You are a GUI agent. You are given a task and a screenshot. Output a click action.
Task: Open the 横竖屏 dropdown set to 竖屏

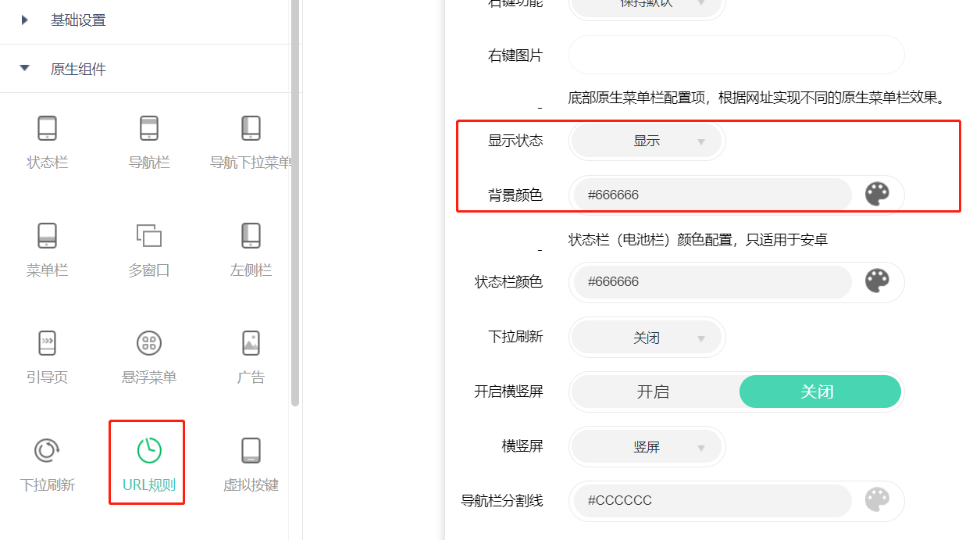pos(647,447)
